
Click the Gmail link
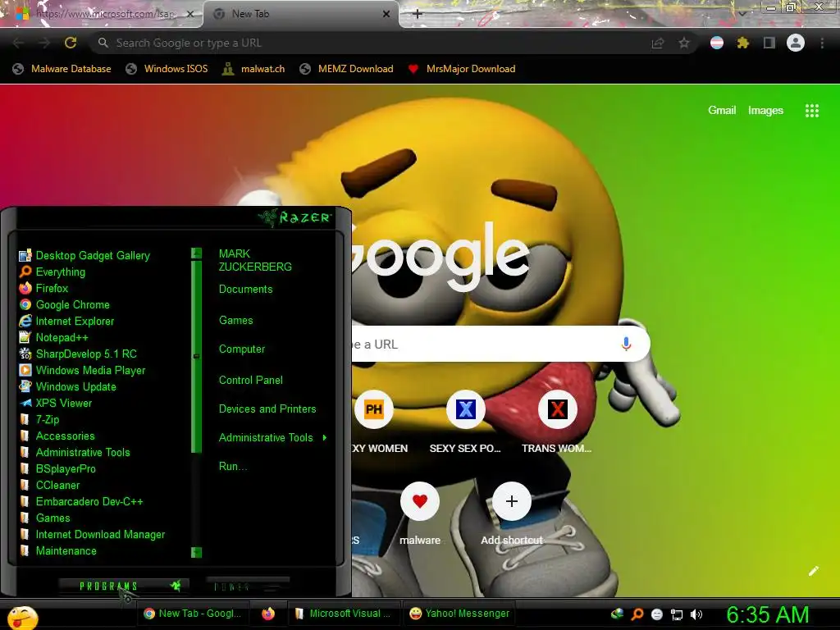pyautogui.click(x=722, y=111)
